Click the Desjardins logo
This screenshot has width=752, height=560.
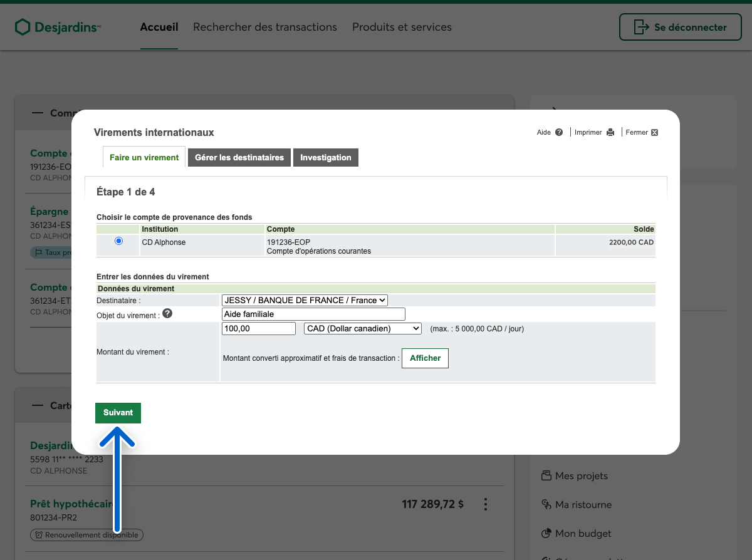click(58, 28)
